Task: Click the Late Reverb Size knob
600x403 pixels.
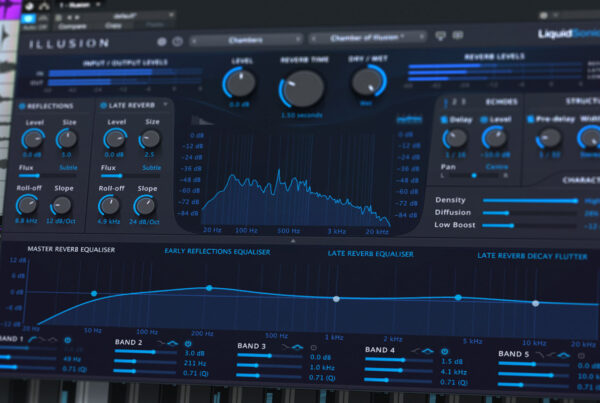Action: coord(150,139)
